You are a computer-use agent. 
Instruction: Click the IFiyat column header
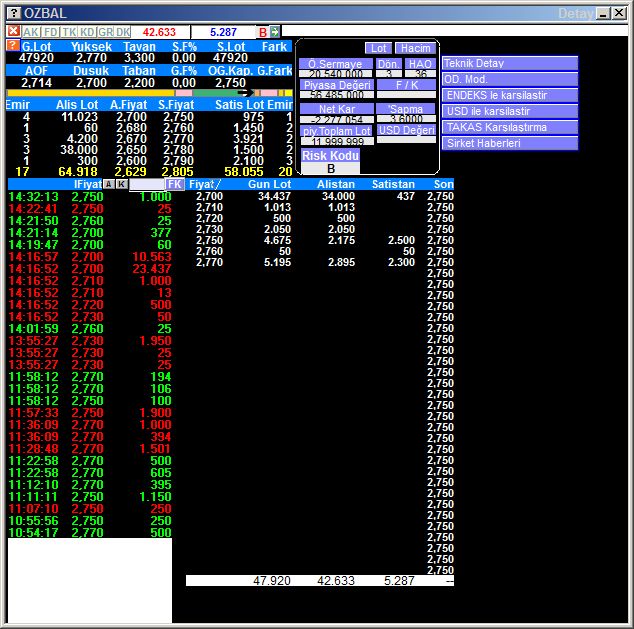coord(88,184)
